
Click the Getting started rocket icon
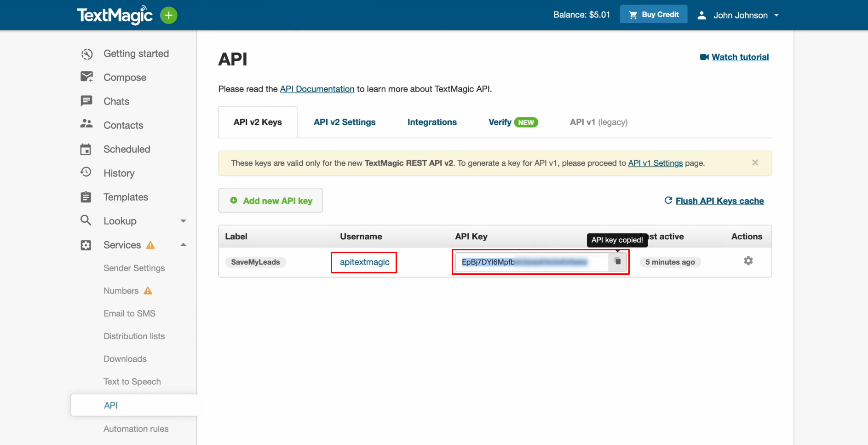pos(86,54)
